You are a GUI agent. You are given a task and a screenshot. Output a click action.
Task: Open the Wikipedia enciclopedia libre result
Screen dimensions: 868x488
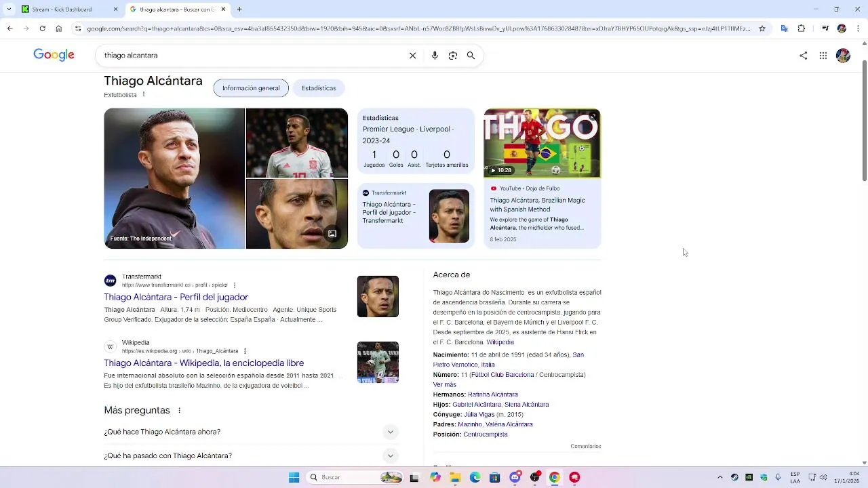point(204,363)
